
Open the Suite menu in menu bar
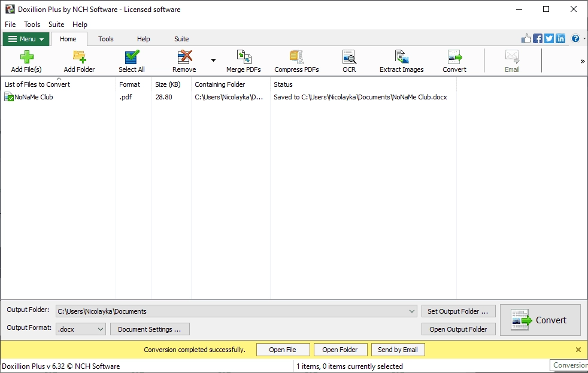coord(56,25)
